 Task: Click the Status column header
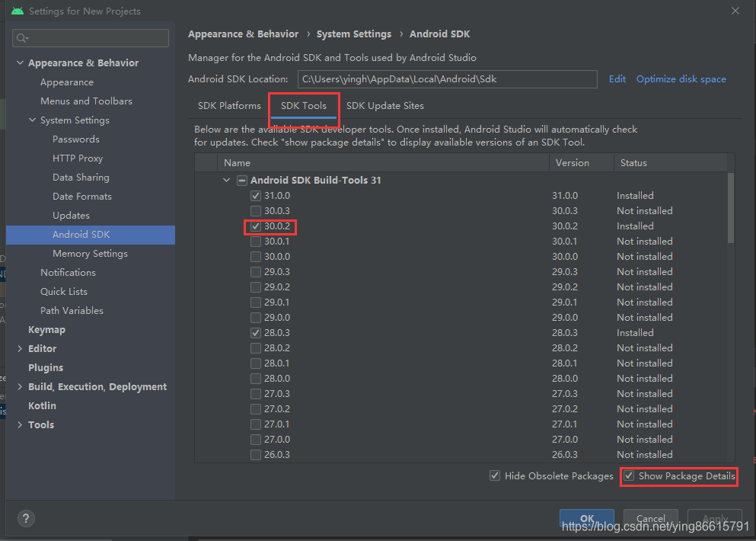coord(670,162)
